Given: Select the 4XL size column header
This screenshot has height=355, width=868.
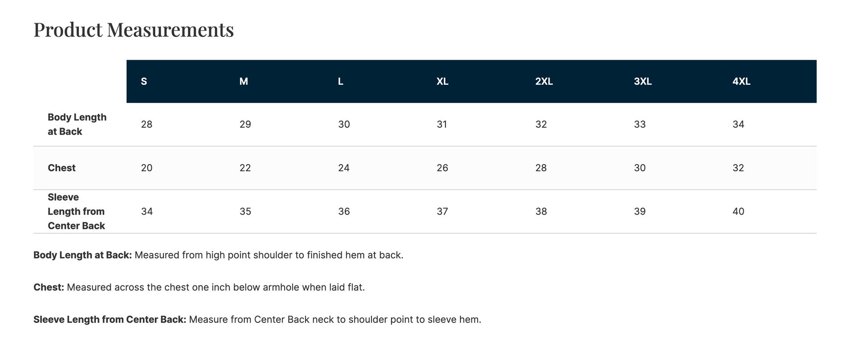Looking at the screenshot, I should 741,82.
